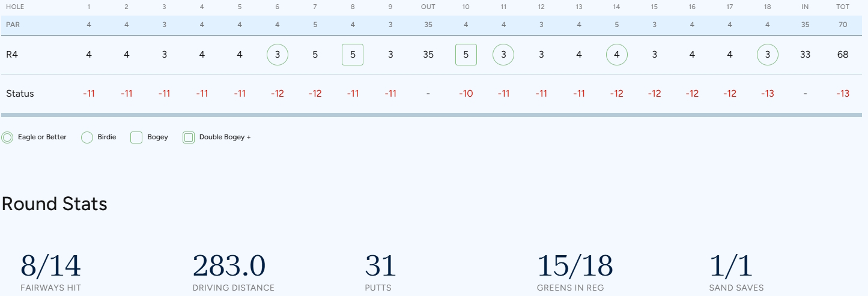The image size is (868, 296).
Task: Click the Status row label
Action: tap(20, 94)
